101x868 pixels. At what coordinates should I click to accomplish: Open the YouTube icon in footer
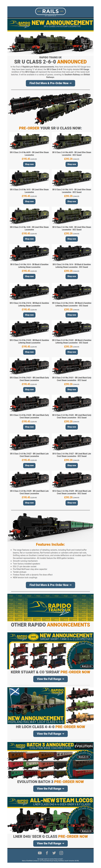point(40,853)
